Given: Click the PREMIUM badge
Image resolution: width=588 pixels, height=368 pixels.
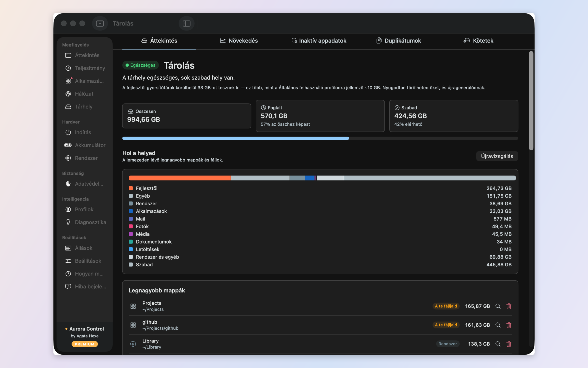Looking at the screenshot, I should pyautogui.click(x=85, y=344).
